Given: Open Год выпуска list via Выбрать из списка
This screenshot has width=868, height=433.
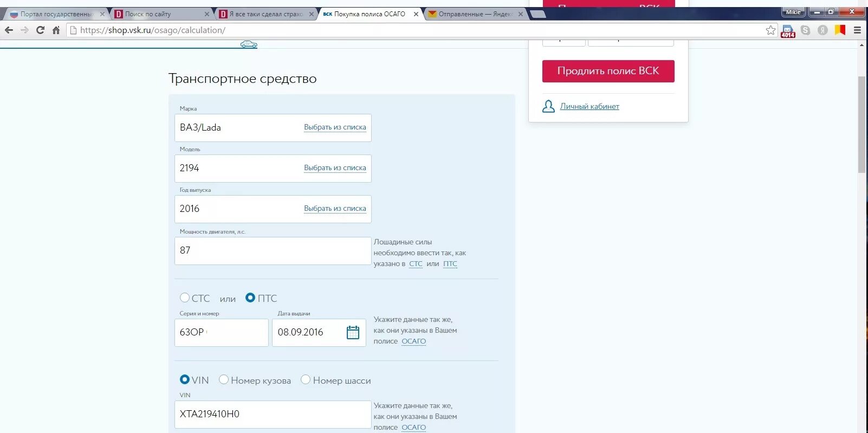Looking at the screenshot, I should click(335, 209).
